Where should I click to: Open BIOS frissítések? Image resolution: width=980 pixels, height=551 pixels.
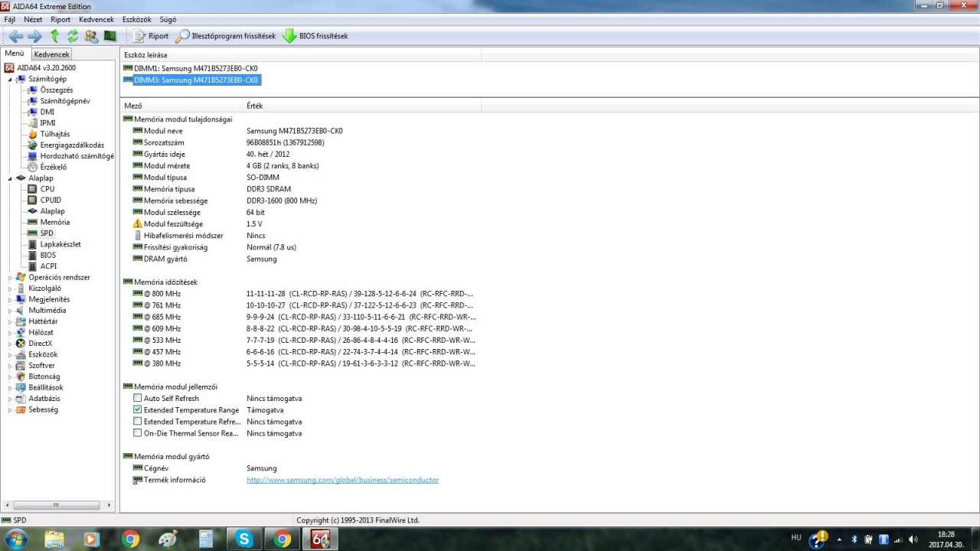coord(315,36)
